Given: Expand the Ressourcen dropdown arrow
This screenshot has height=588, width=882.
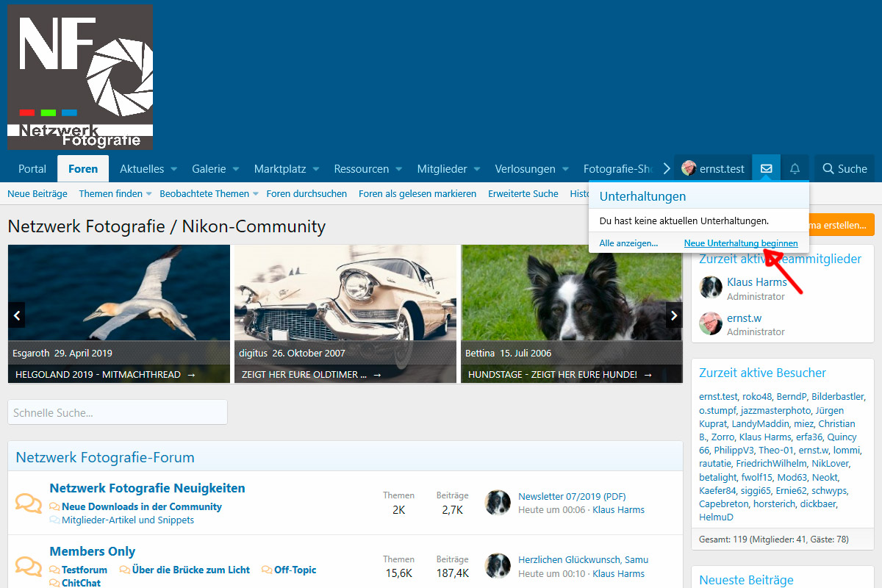Looking at the screenshot, I should pos(398,169).
